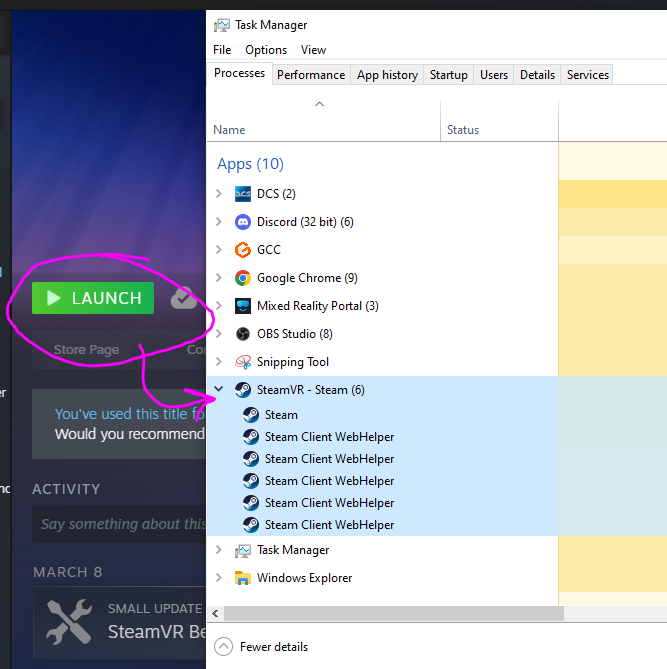Click the Task Manager row icon

pos(243,550)
